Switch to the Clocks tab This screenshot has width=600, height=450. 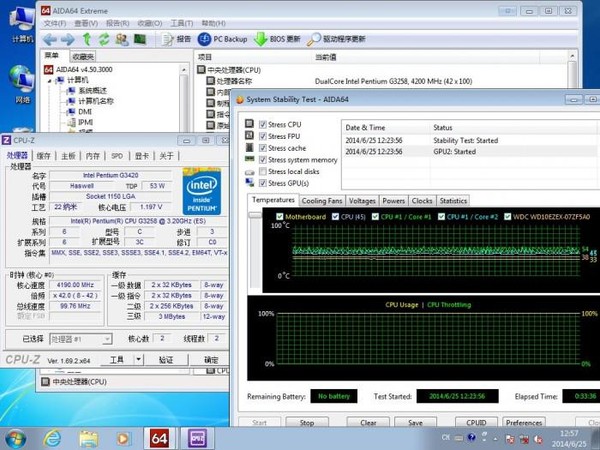point(422,201)
